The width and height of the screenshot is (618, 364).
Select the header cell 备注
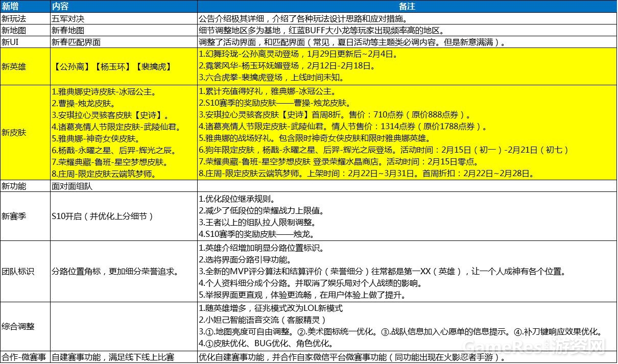pyautogui.click(x=407, y=7)
